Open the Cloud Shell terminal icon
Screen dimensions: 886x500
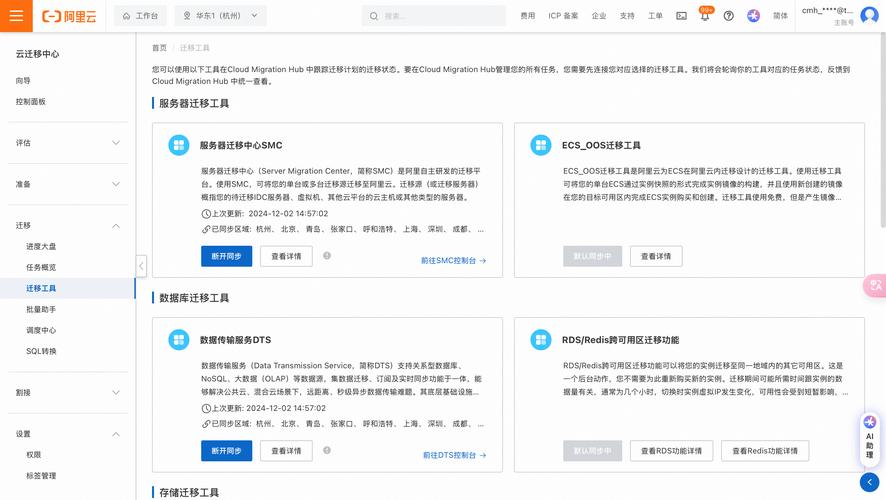click(x=681, y=16)
